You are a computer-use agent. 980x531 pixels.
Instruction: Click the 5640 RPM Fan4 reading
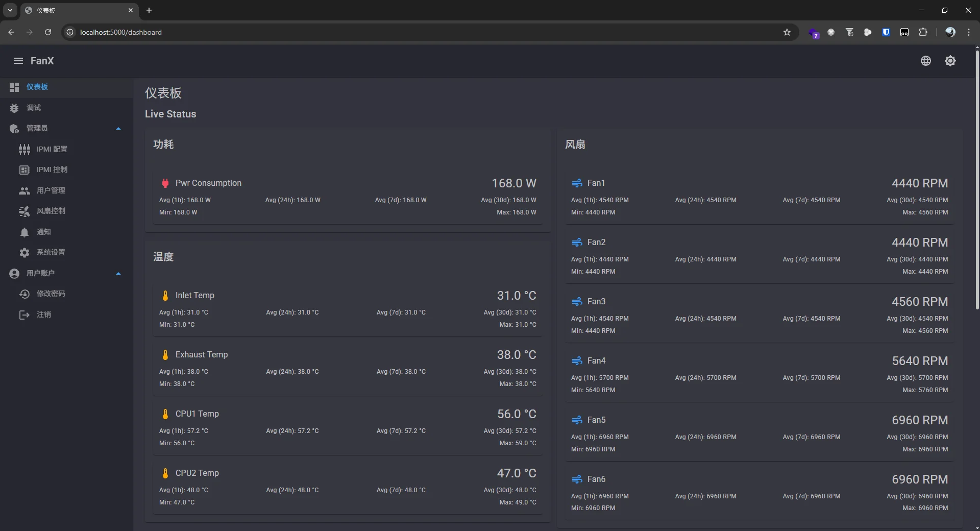(920, 361)
